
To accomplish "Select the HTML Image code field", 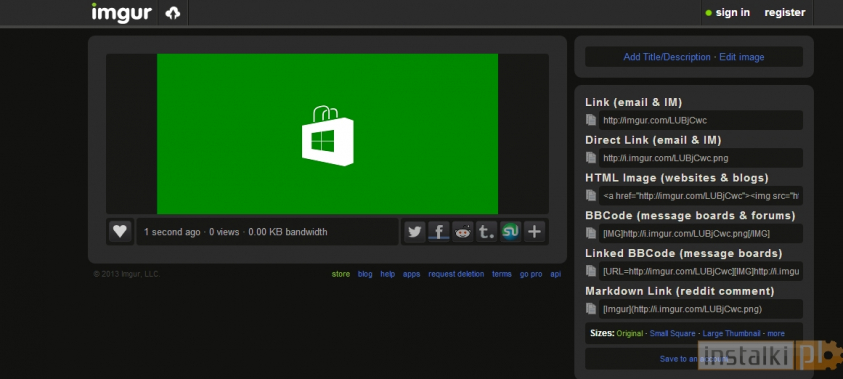I will 701,196.
